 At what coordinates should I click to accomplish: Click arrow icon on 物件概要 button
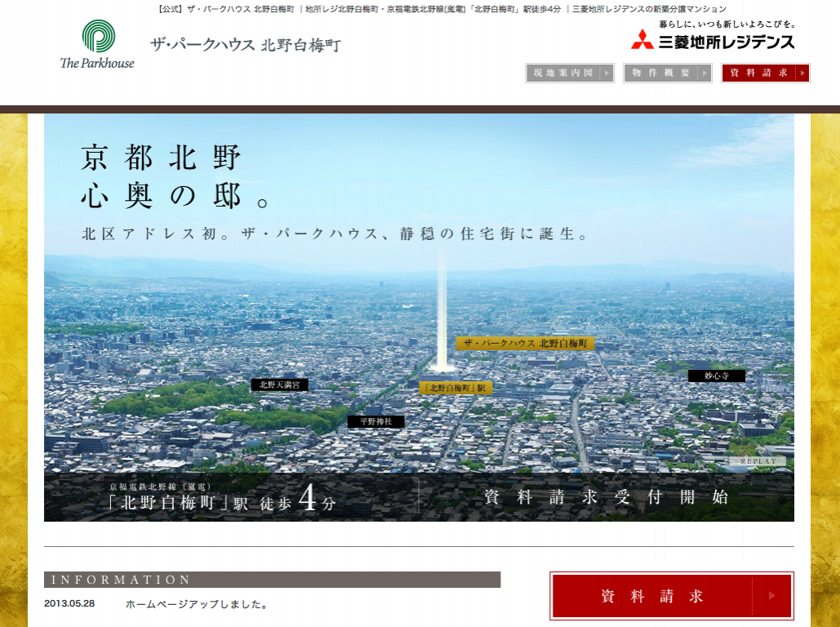point(704,73)
